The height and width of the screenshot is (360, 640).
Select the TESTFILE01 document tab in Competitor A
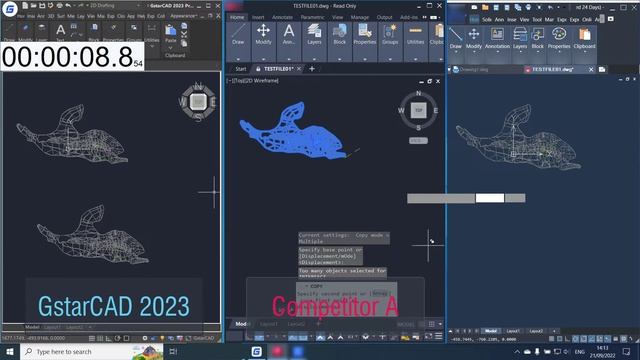[x=278, y=69]
